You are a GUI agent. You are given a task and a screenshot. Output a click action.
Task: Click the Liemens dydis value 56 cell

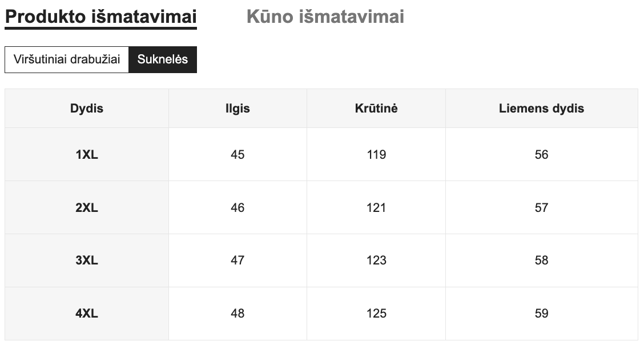[x=541, y=154]
